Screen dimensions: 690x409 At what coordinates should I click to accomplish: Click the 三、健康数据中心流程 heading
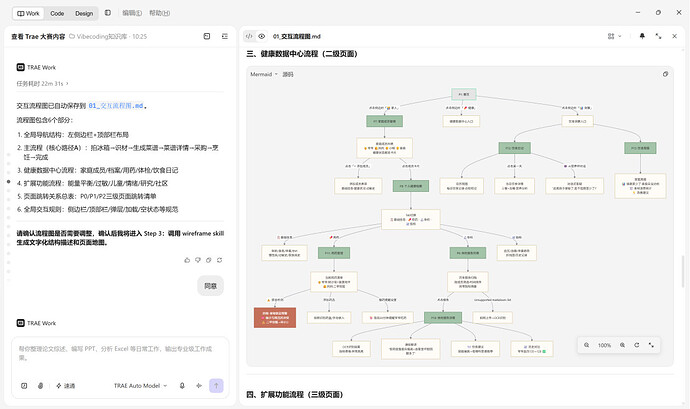[302, 54]
